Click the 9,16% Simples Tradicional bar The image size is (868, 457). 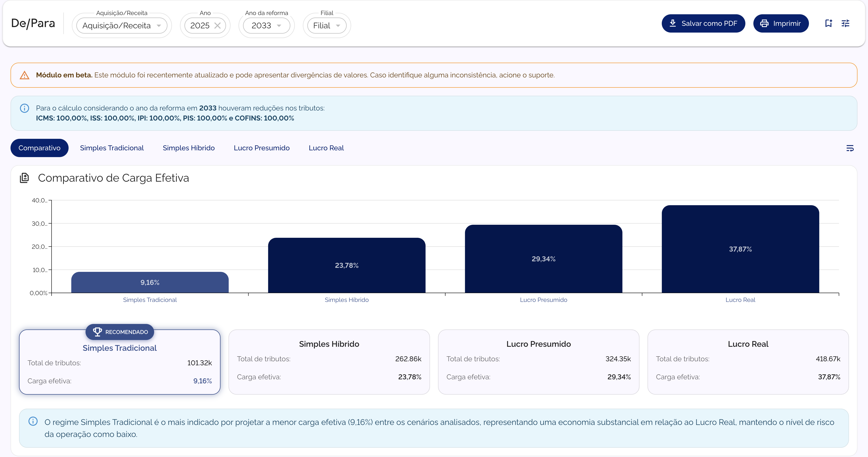[x=150, y=282]
